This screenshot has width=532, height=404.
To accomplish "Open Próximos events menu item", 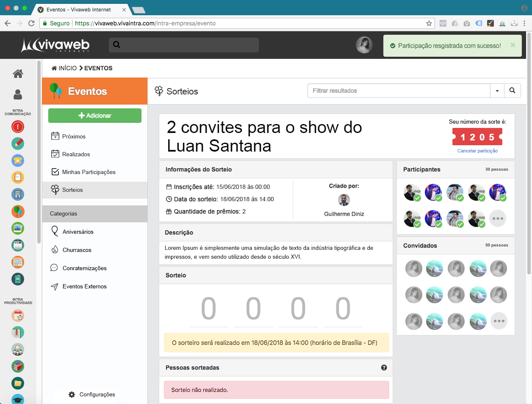I will pos(74,136).
